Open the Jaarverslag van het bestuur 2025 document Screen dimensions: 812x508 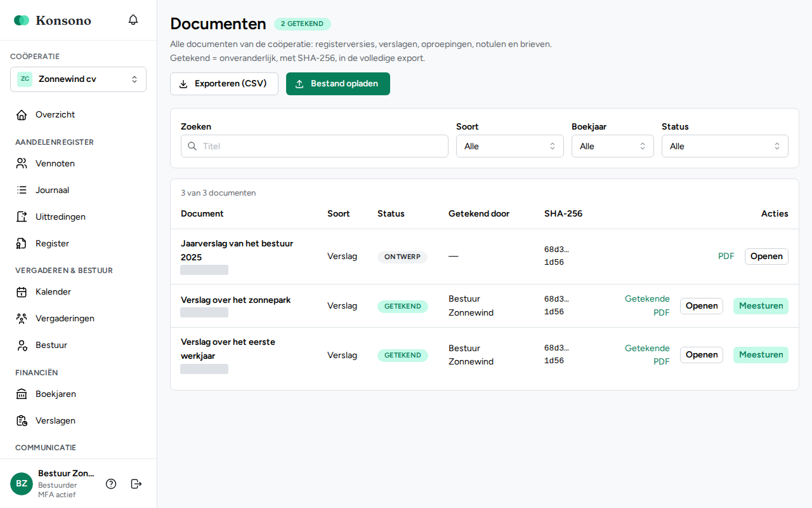pos(766,257)
